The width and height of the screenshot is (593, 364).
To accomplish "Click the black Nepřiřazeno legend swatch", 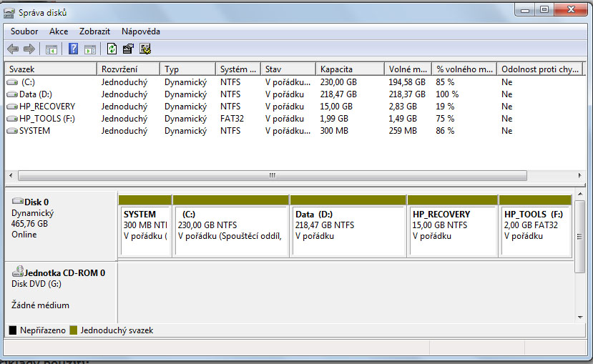I will tap(12, 330).
